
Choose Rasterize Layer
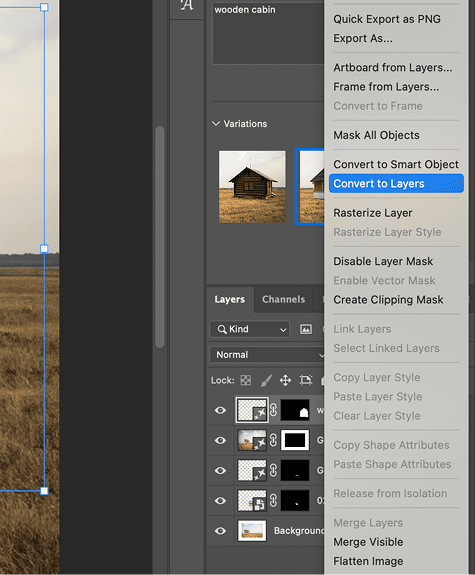point(373,213)
